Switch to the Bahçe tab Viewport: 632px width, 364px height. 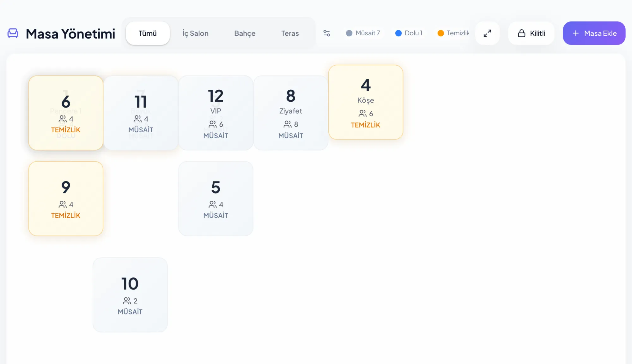245,33
